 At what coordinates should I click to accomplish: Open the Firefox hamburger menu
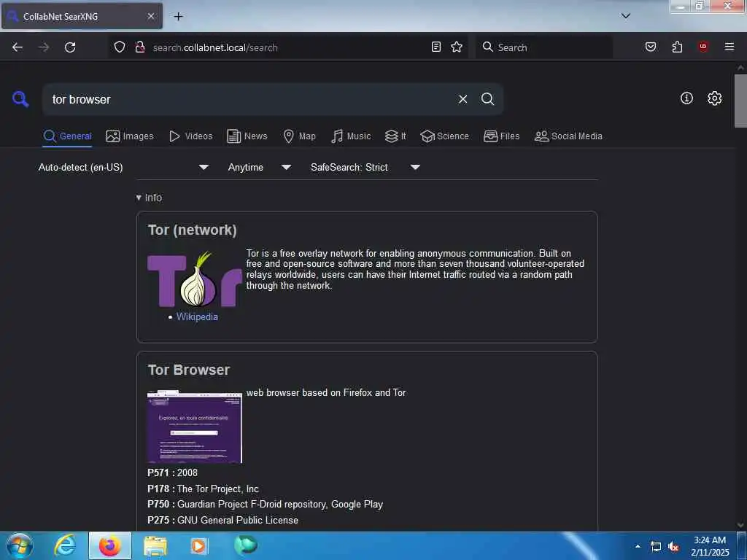click(x=729, y=47)
